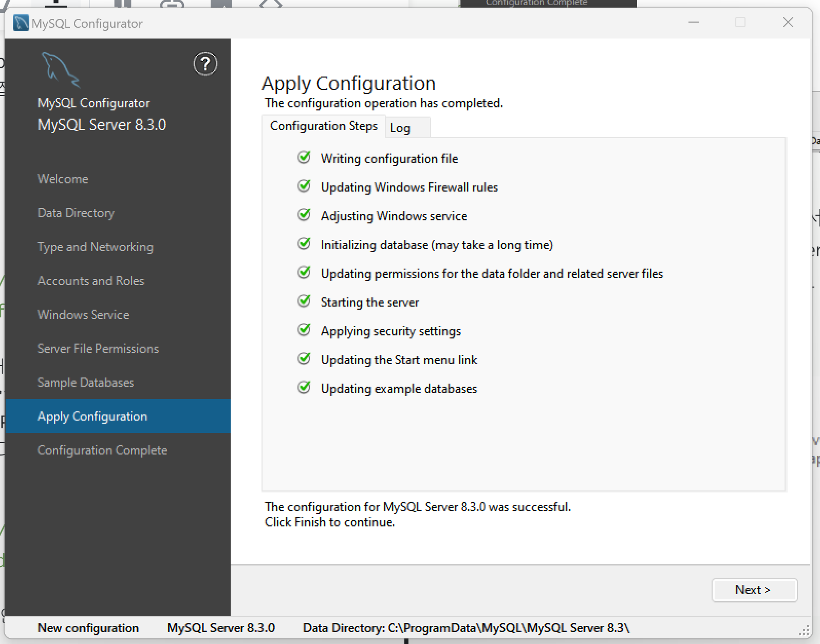The height and width of the screenshot is (644, 820).
Task: Click 'Updating permissions for the data folder' text
Action: coord(492,274)
